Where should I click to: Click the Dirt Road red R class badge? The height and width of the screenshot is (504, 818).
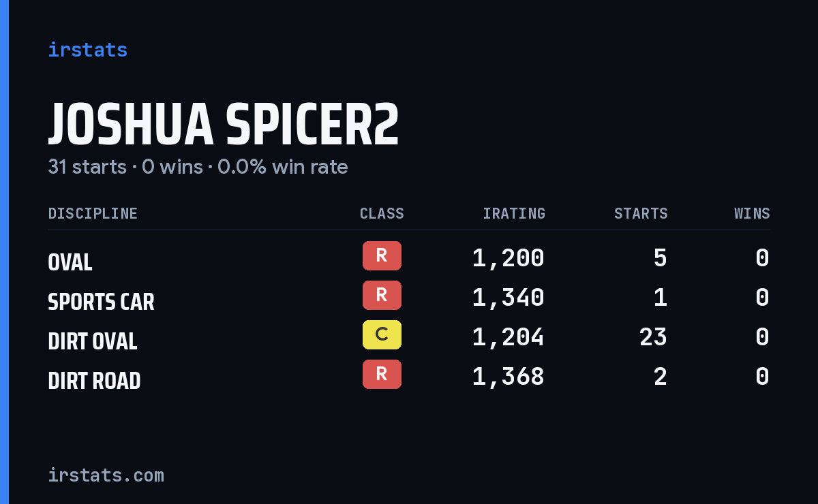(382, 374)
